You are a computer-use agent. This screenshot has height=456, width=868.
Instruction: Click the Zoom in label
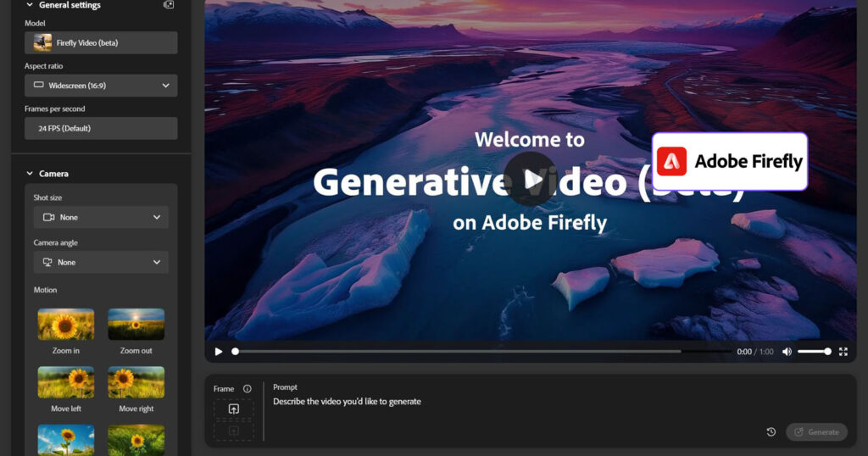(66, 351)
